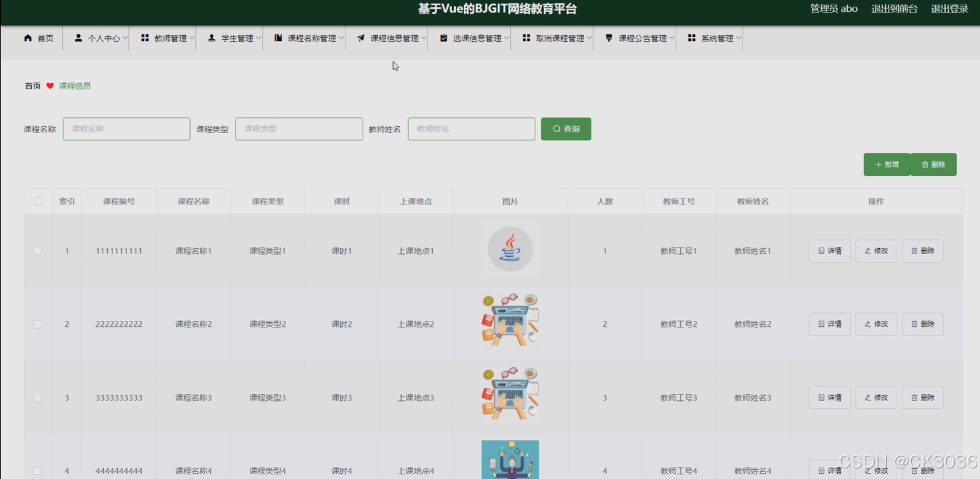This screenshot has height=479, width=980.
Task: Click 退出登录 in the header
Action: point(950,9)
